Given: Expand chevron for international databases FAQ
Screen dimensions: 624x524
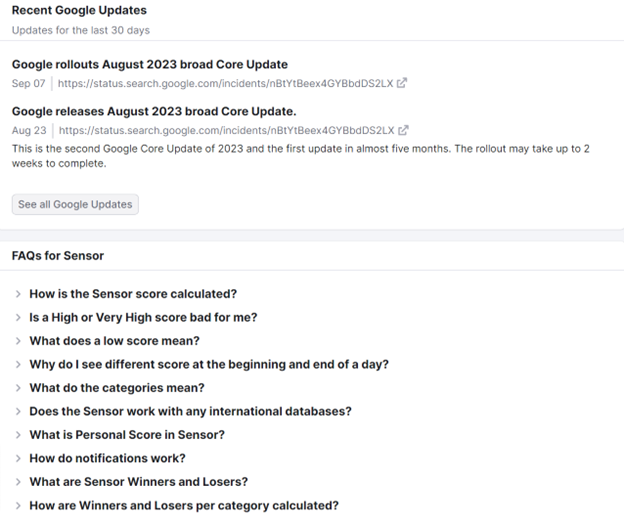Looking at the screenshot, I should tap(18, 411).
